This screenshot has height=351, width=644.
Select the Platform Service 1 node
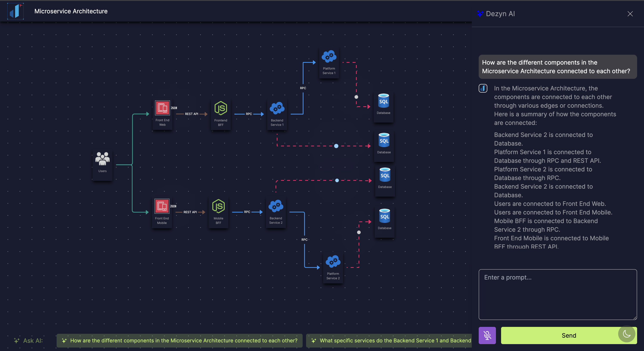point(329,62)
